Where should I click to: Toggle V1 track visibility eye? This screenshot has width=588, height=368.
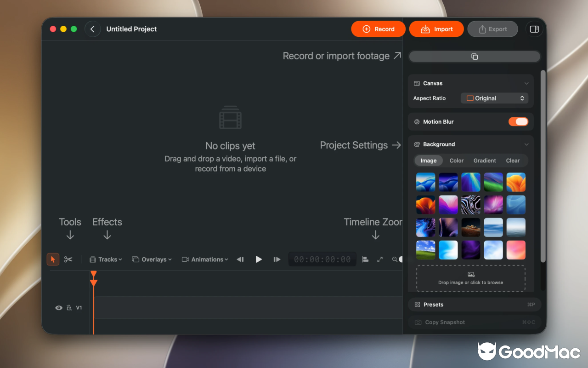[59, 308]
